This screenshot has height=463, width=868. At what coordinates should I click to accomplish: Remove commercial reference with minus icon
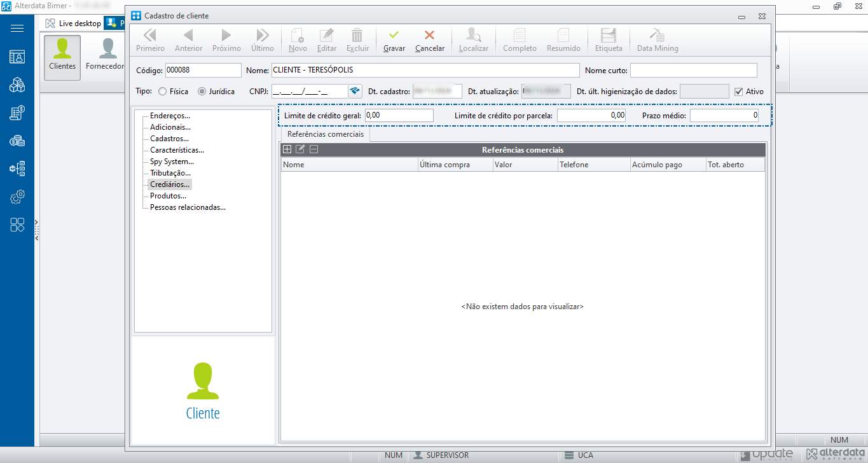pos(313,149)
